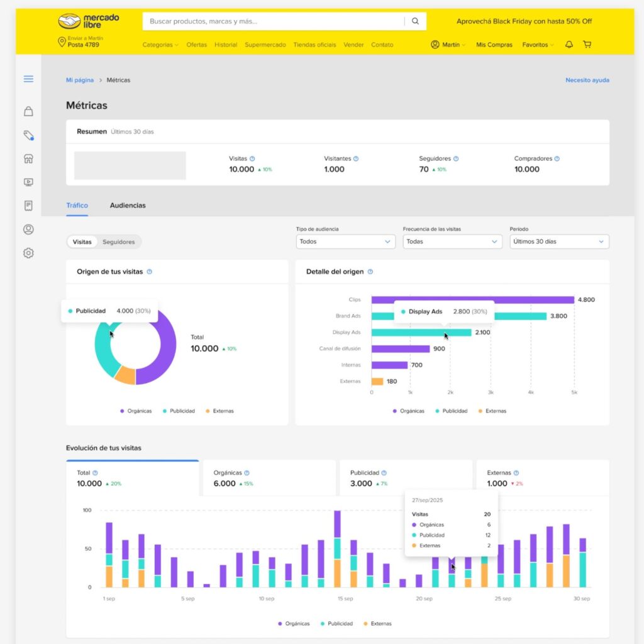The width and height of the screenshot is (644, 644).
Task: Open the Supermercado menu item
Action: pos(266,45)
